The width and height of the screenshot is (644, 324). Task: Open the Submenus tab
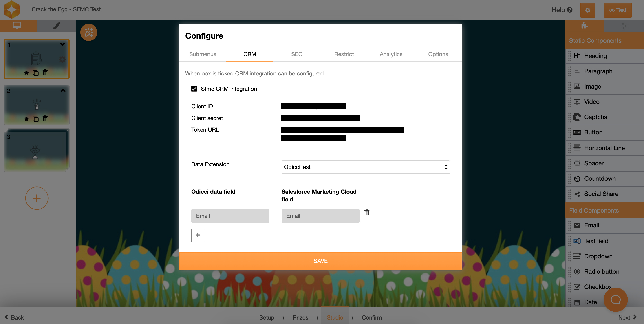point(203,54)
